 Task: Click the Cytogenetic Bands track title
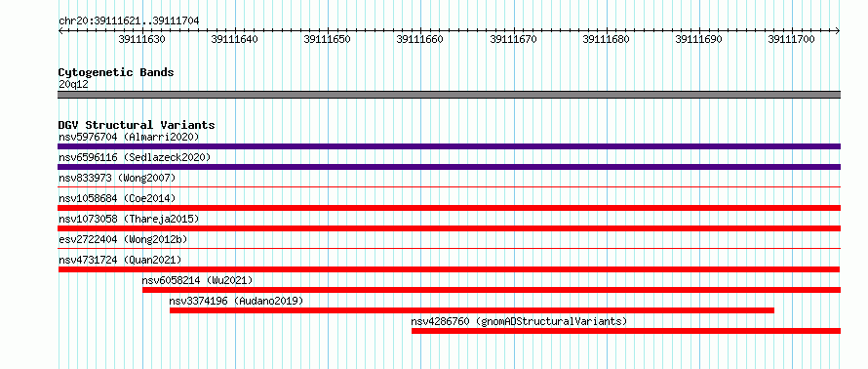coord(116,72)
